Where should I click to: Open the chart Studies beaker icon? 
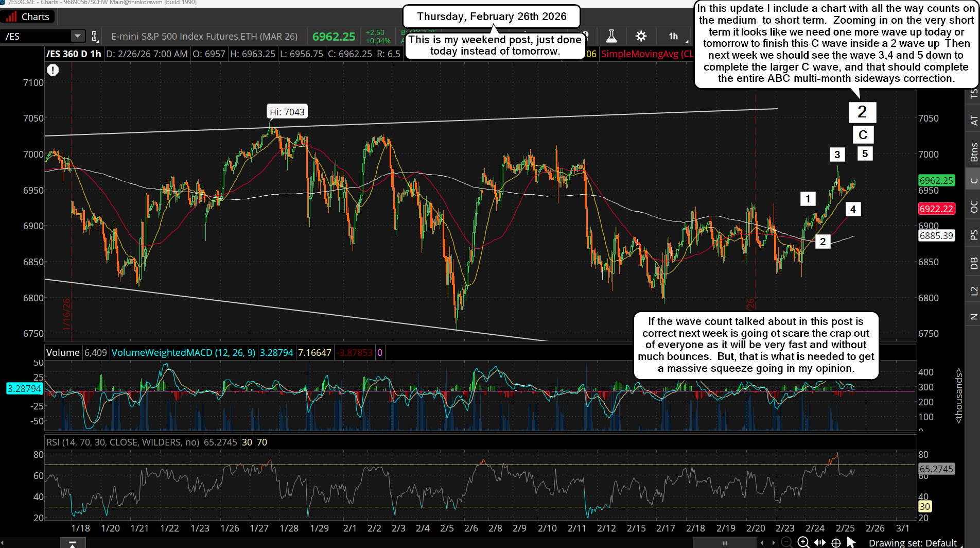[x=611, y=36]
